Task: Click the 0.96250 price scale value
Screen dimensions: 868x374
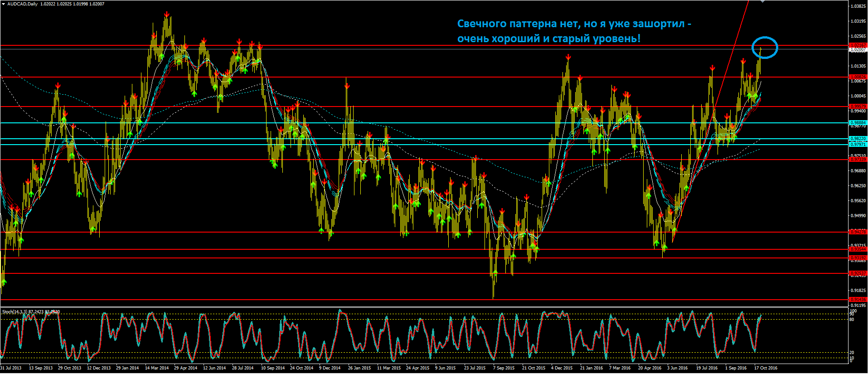Action: [858, 186]
